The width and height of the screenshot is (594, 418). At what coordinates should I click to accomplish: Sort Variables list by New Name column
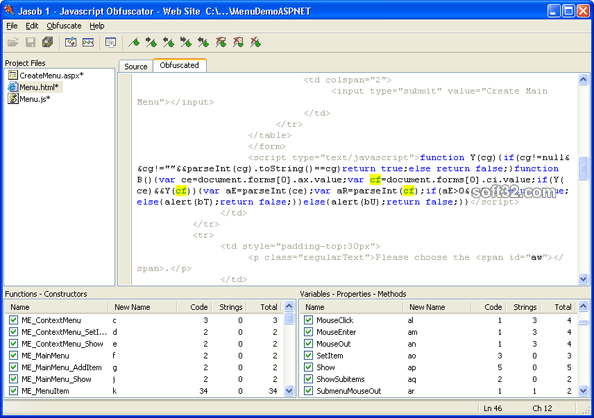point(437,307)
